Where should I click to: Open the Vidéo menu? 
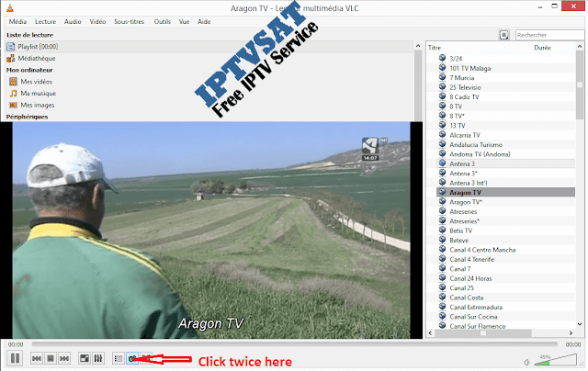[x=97, y=22]
